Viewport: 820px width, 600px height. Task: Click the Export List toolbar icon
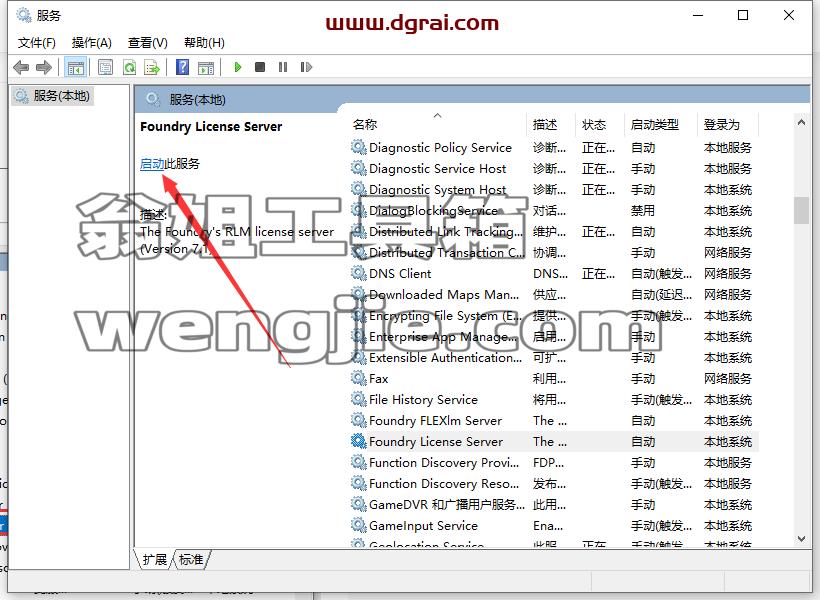[152, 67]
